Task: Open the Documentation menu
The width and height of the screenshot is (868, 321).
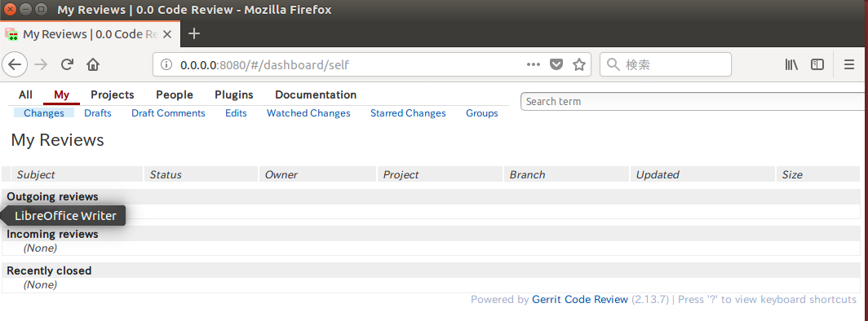Action: click(x=316, y=95)
